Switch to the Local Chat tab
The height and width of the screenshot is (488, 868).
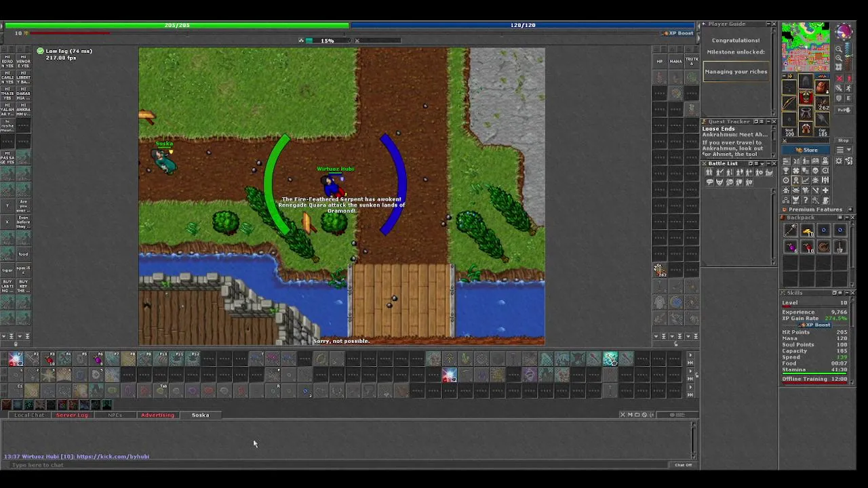point(29,415)
